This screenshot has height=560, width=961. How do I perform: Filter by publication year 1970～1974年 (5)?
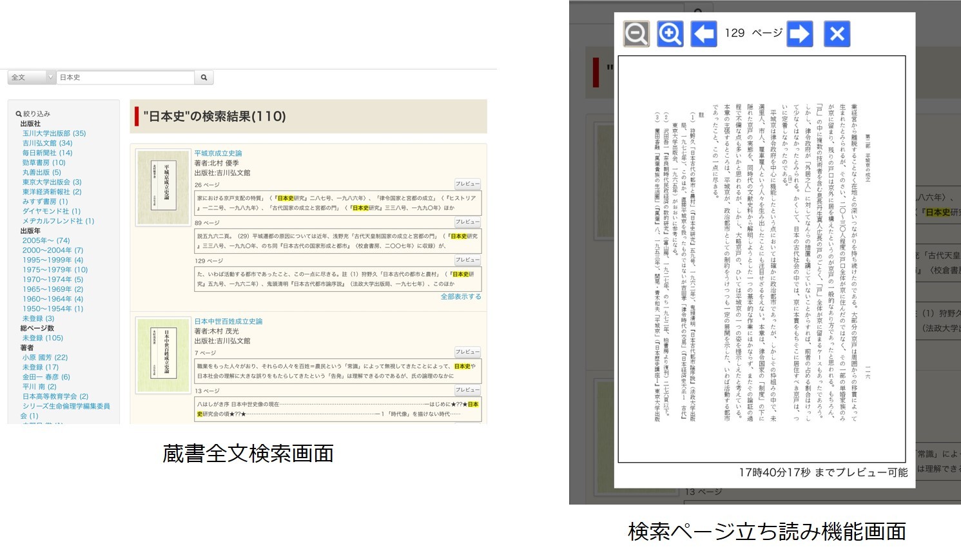(53, 279)
